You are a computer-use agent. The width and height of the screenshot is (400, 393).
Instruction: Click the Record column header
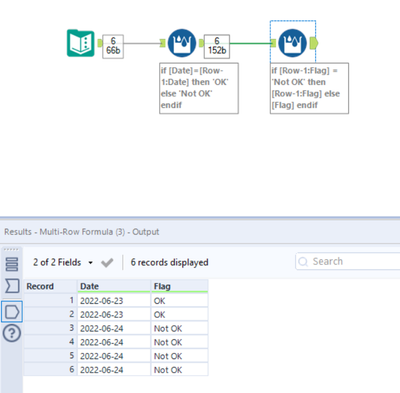[x=50, y=286]
